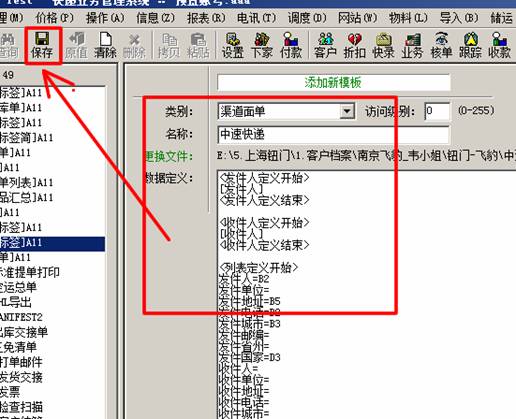
Task: Click the 清除 clear toolbar icon
Action: pyautogui.click(x=105, y=46)
